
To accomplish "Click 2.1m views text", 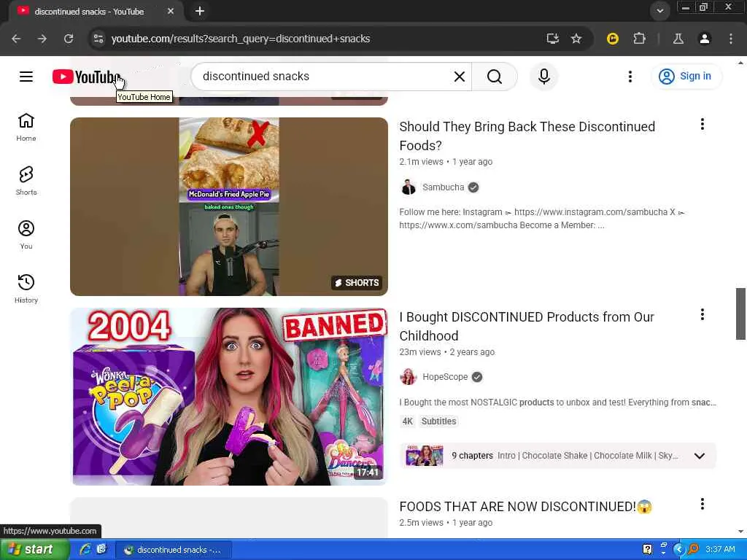I will [421, 162].
